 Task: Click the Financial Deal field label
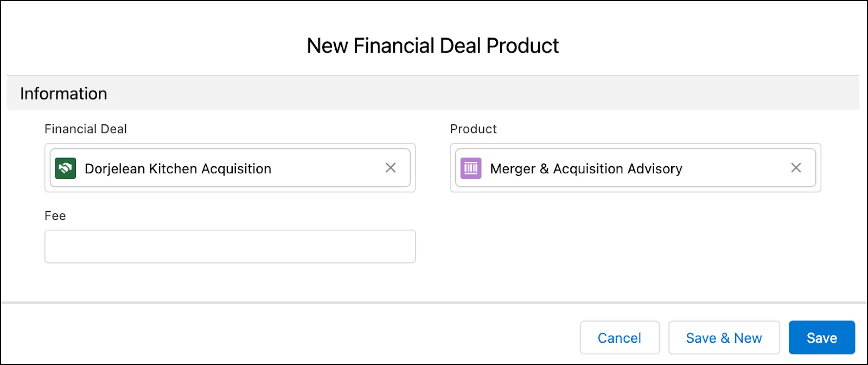pos(86,129)
